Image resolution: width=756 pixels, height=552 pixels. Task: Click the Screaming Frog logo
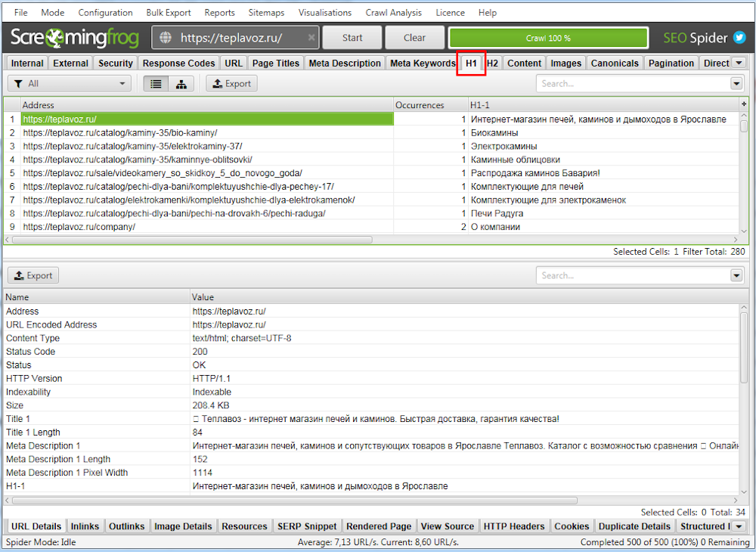pyautogui.click(x=76, y=38)
